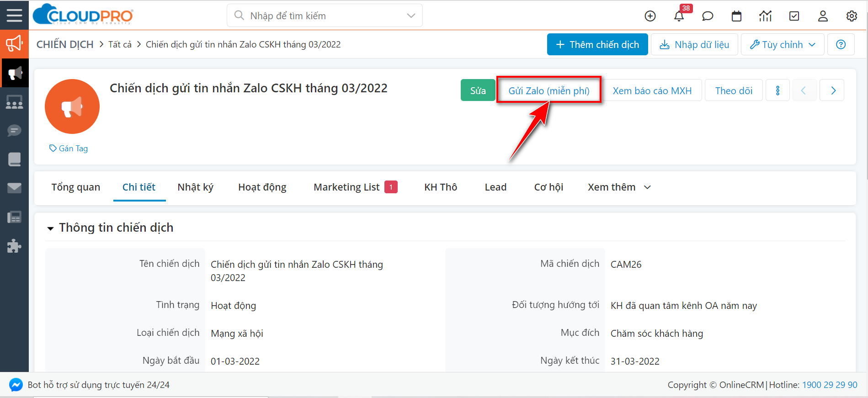Click the help question mark button

(x=841, y=44)
